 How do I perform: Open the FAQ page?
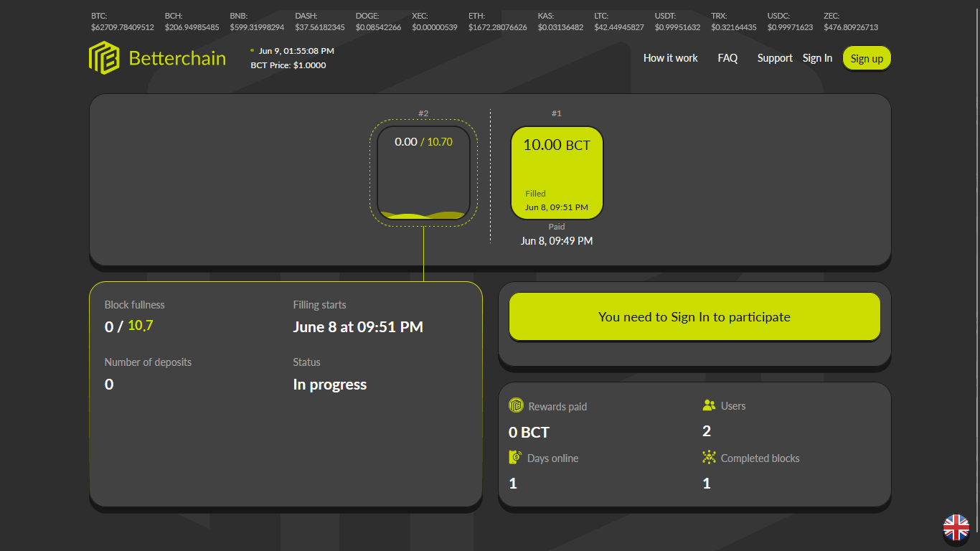tap(727, 58)
